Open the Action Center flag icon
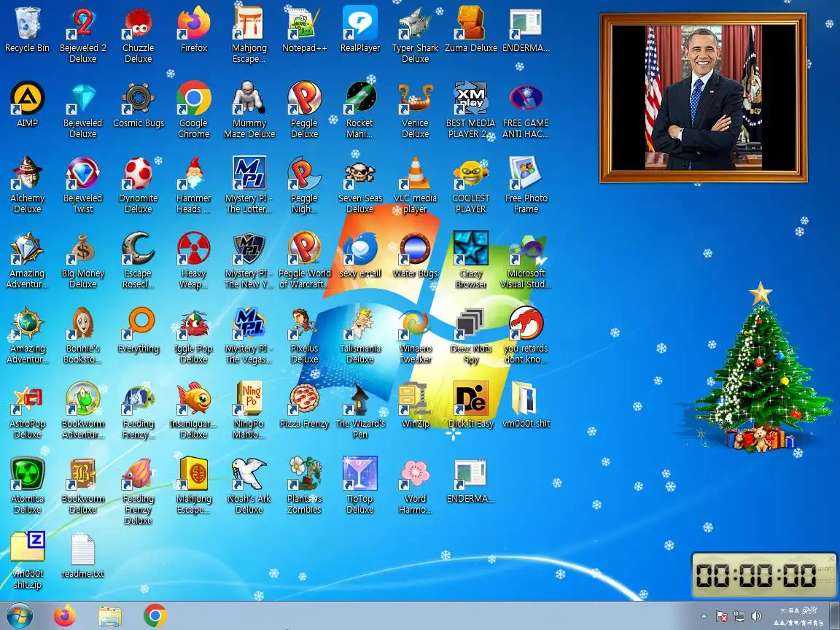 [722, 616]
